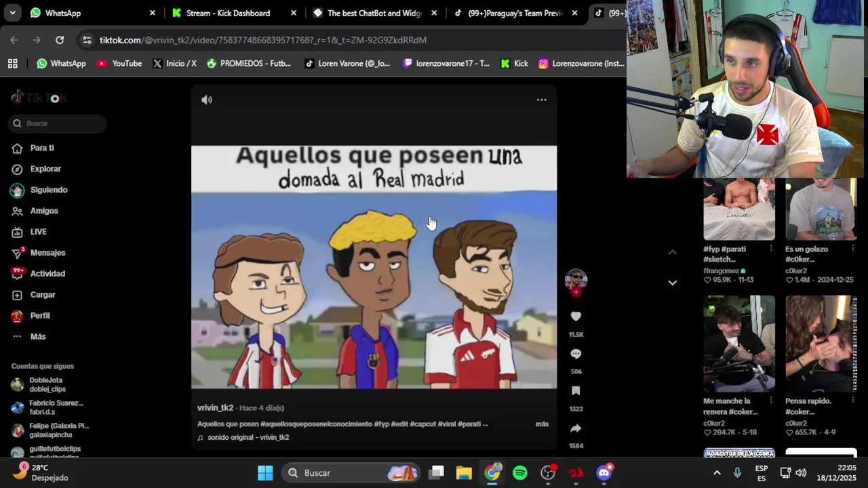This screenshot has width=868, height=488.
Task: Open the lorenzovarone17 Twitch bookmark
Action: click(446, 64)
